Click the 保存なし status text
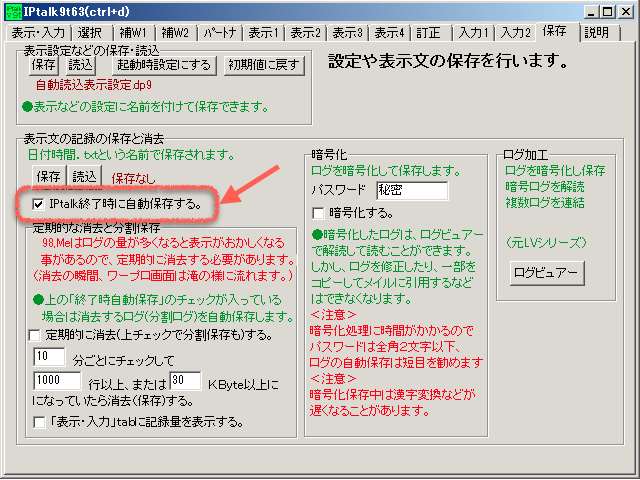640x480 pixels. [x=133, y=178]
